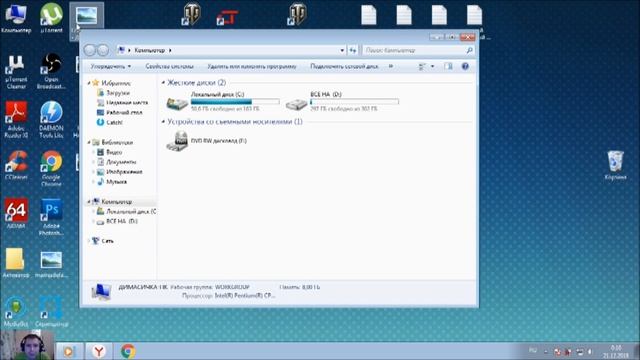640x360 pixels.
Task: Open the ВСЕ НА (D:) drive icon
Action: (296, 104)
